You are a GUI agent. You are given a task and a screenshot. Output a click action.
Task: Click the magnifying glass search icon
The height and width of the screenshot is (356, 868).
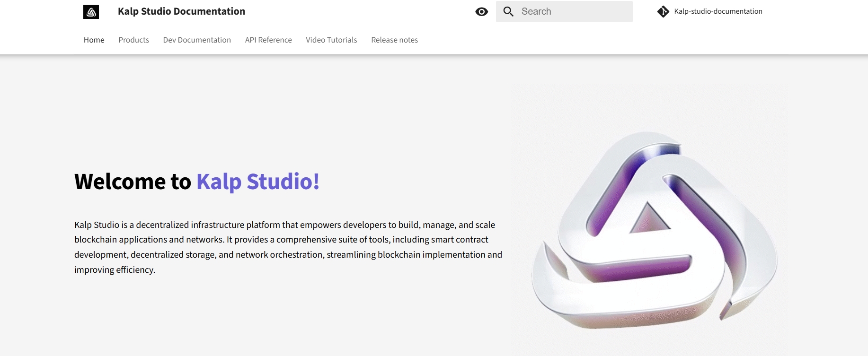pyautogui.click(x=508, y=12)
